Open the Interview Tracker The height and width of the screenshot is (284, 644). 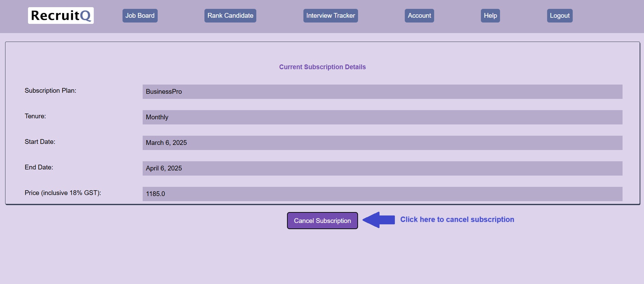[330, 16]
